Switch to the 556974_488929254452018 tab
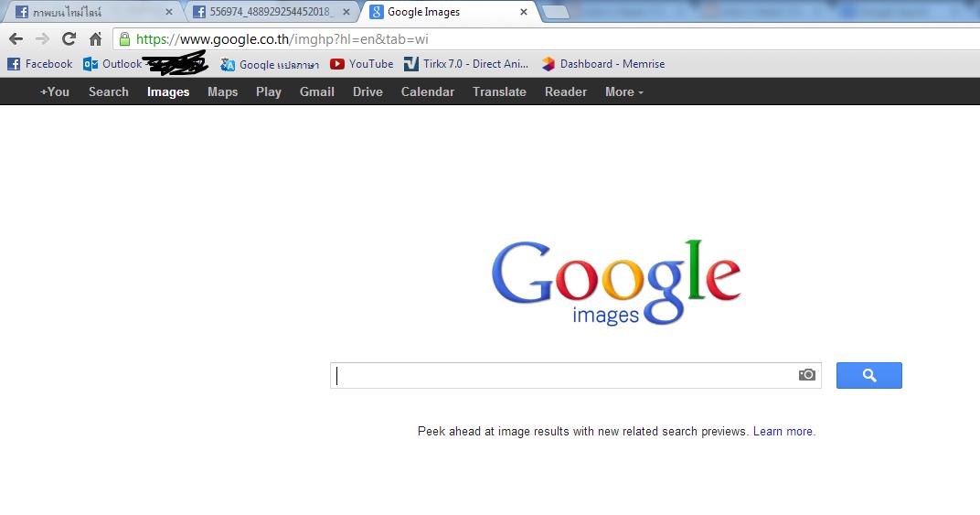 pos(272,12)
